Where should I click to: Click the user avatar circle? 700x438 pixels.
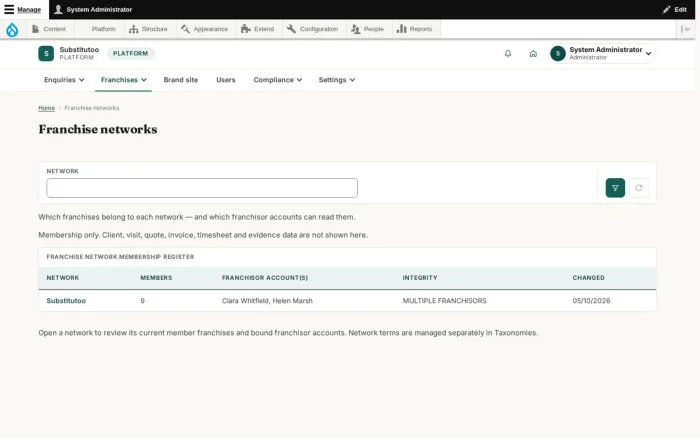click(558, 54)
